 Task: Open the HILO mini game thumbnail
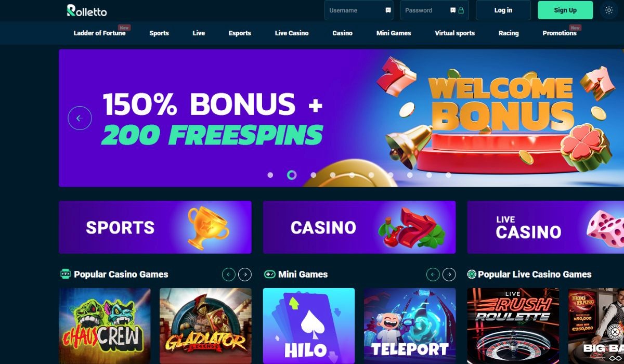click(x=309, y=326)
